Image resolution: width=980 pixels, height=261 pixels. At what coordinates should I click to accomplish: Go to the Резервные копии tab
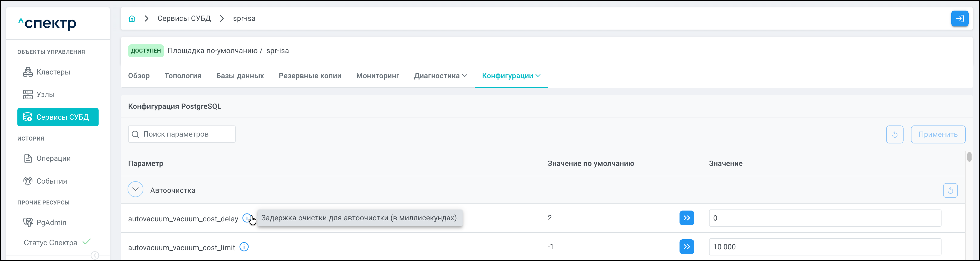click(x=310, y=76)
